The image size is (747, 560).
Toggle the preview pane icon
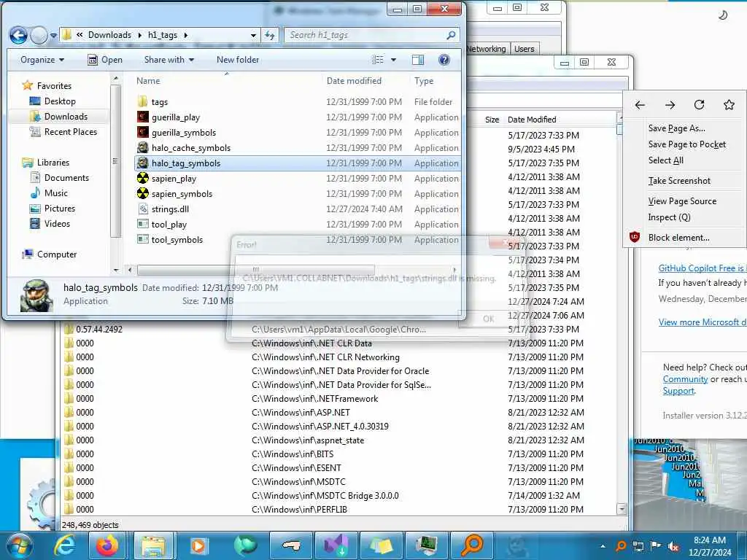click(x=418, y=60)
